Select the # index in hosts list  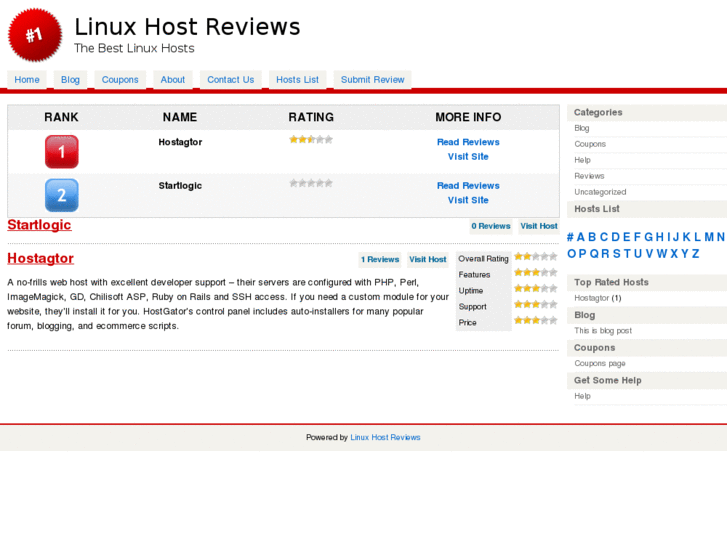coord(570,237)
